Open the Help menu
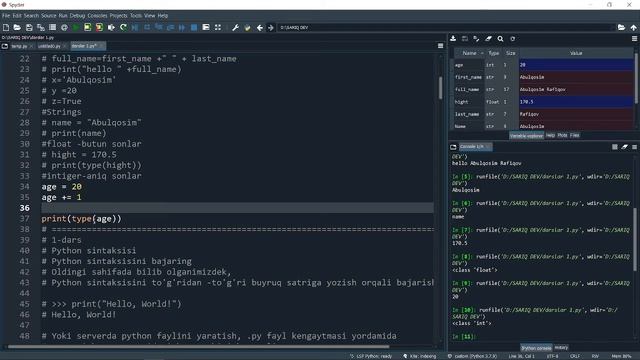Screen dimensions: 640x360 (x=163, y=16)
